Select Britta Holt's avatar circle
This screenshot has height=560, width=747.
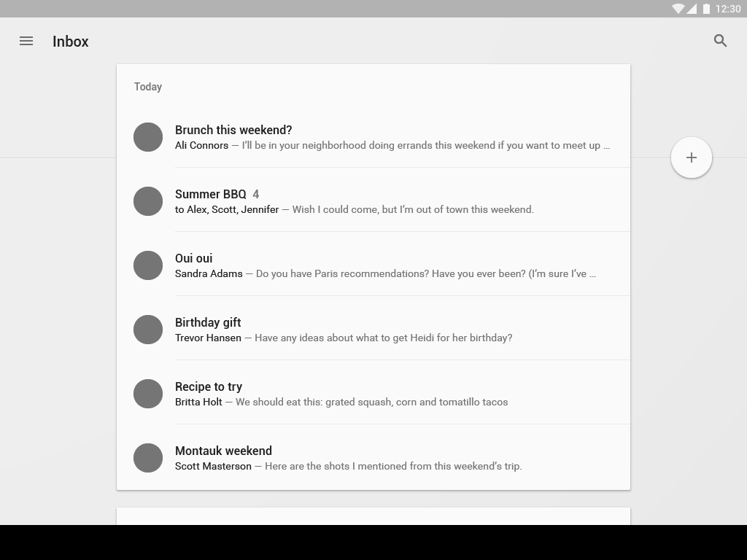tap(148, 394)
